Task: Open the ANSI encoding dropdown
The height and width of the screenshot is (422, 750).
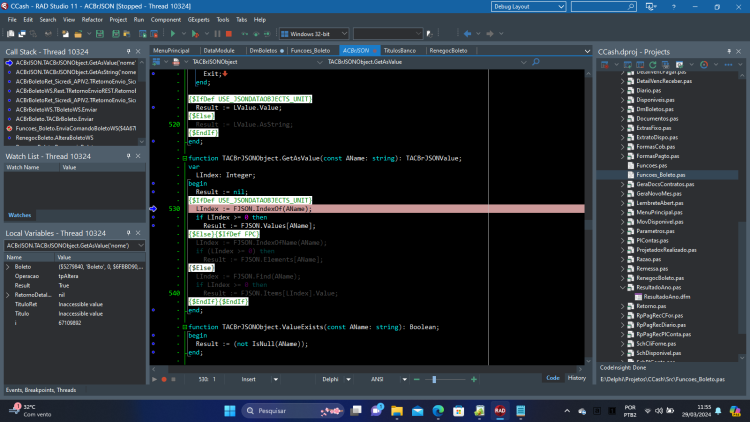Action: [405, 379]
